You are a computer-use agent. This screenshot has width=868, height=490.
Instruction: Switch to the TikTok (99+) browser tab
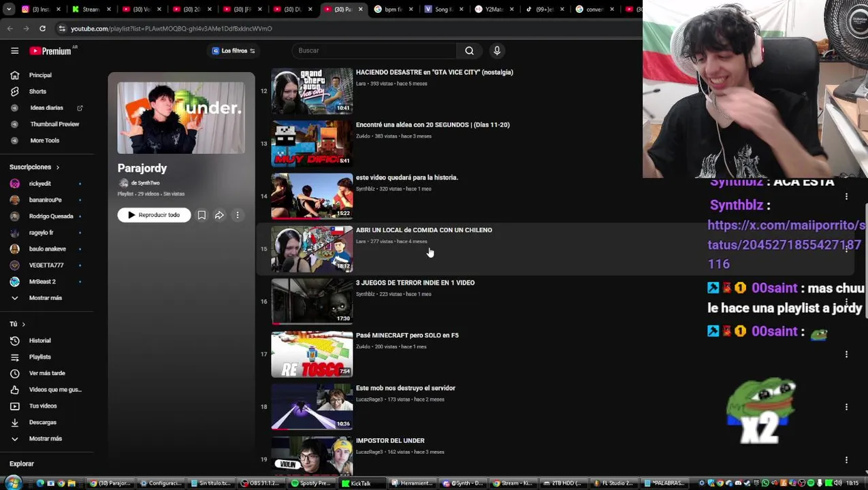pos(545,9)
